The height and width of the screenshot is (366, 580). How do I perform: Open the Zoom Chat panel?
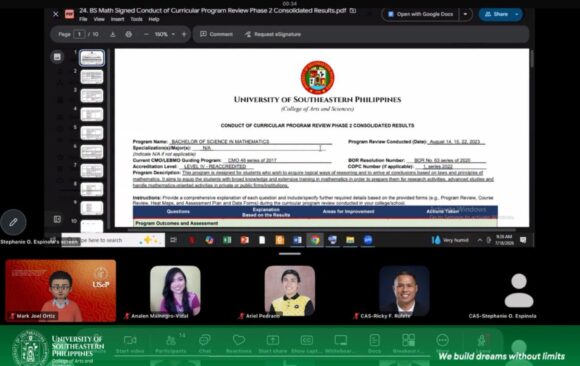pos(205,344)
